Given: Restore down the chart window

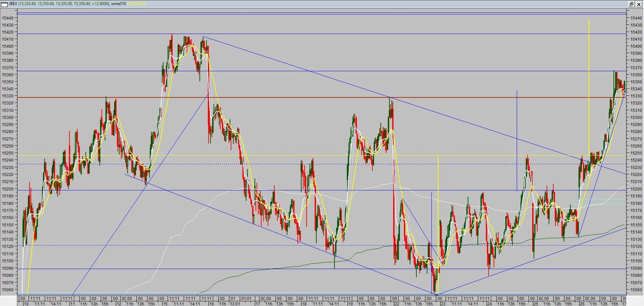Looking at the screenshot, I should (x=631, y=4).
